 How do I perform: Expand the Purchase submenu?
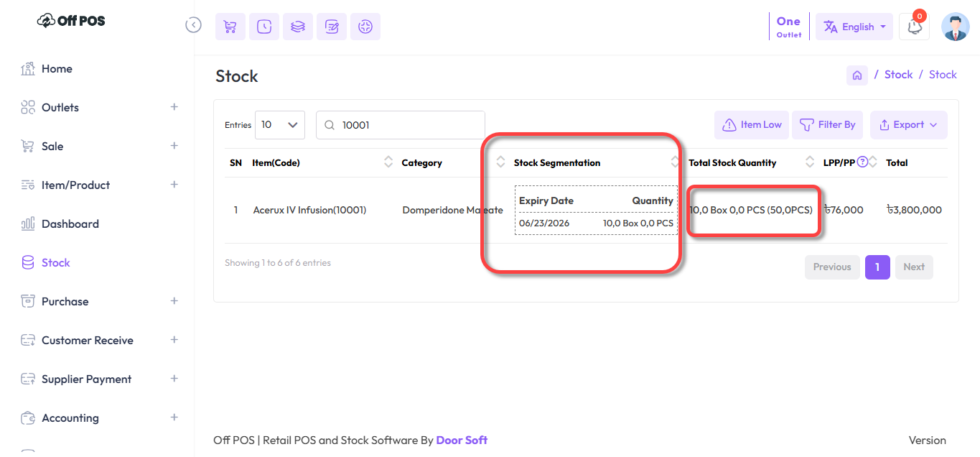[x=174, y=301]
